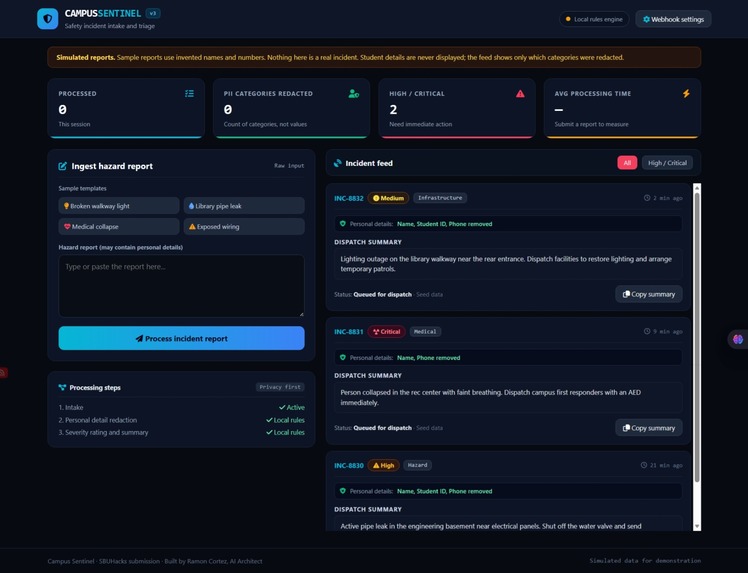Open Webhook settings

673,19
